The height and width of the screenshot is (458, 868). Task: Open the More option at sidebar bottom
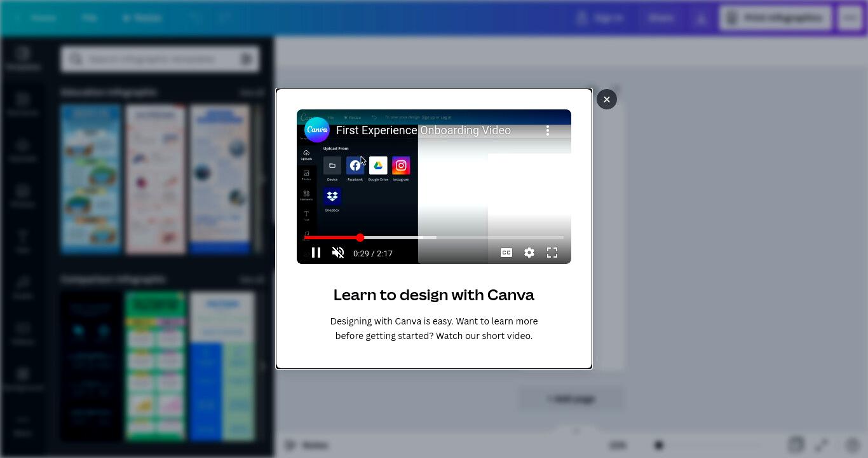click(x=23, y=425)
